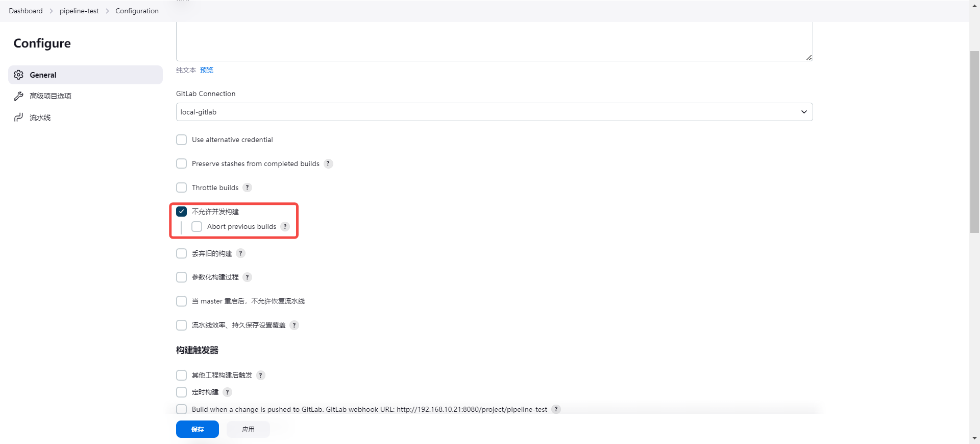This screenshot has height=444, width=980.
Task: Open help for Preserve stashes from completed builds
Action: tap(328, 163)
